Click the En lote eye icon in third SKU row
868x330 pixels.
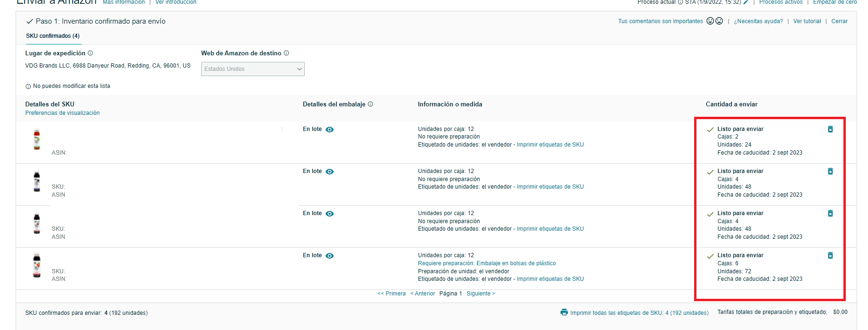pos(330,214)
